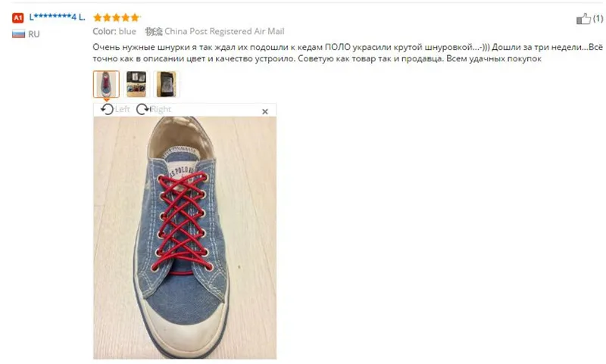Open the third review photo thumbnail

(x=167, y=84)
